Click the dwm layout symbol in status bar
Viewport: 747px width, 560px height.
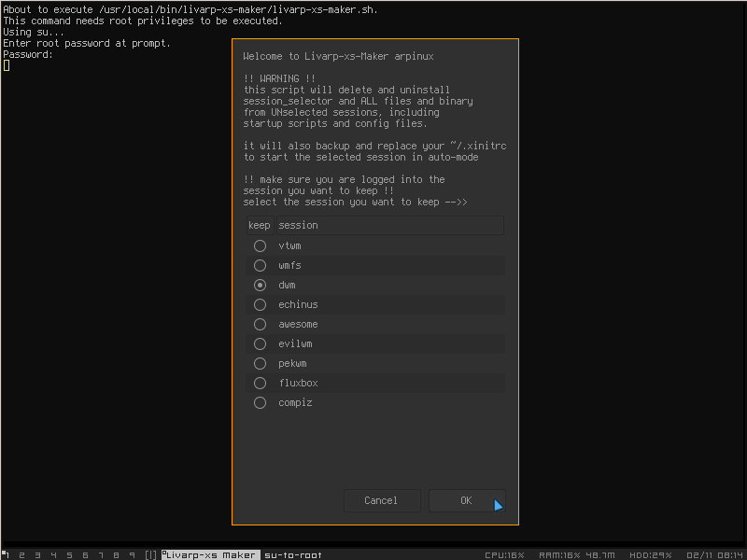tap(150, 554)
